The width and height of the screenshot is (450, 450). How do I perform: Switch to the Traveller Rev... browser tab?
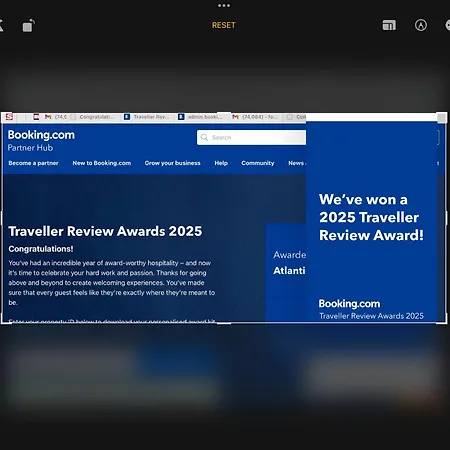tap(147, 117)
